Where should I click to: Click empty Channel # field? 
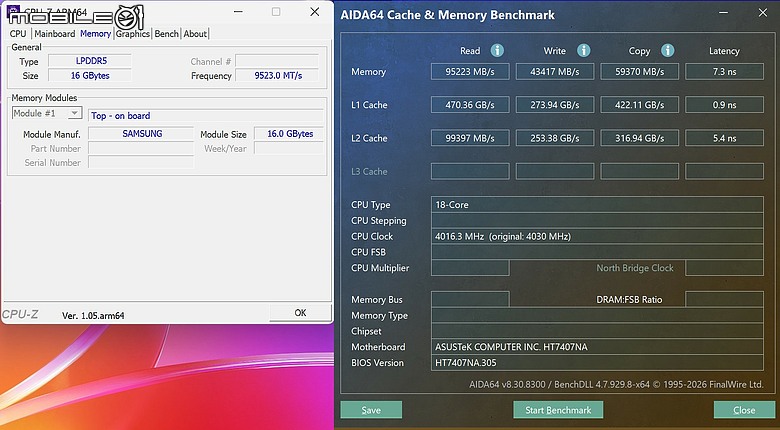pyautogui.click(x=277, y=61)
